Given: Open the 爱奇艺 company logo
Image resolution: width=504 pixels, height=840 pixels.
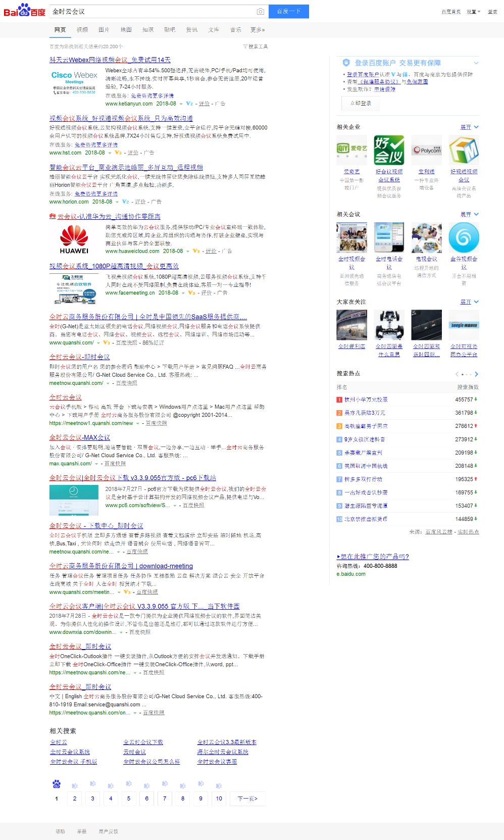Looking at the screenshot, I should (x=351, y=150).
